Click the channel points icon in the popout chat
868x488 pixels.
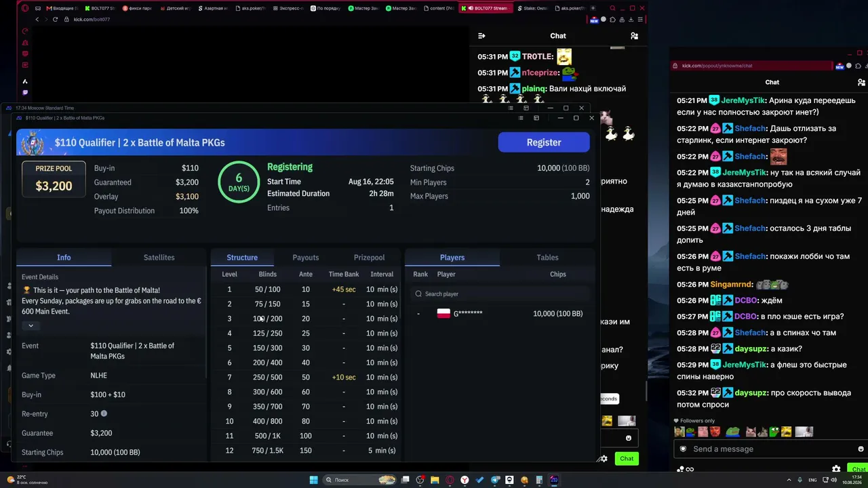pos(680,469)
